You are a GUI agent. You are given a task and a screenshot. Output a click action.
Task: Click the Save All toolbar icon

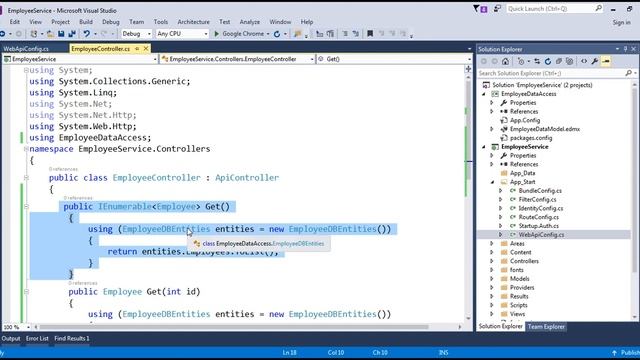point(72,34)
